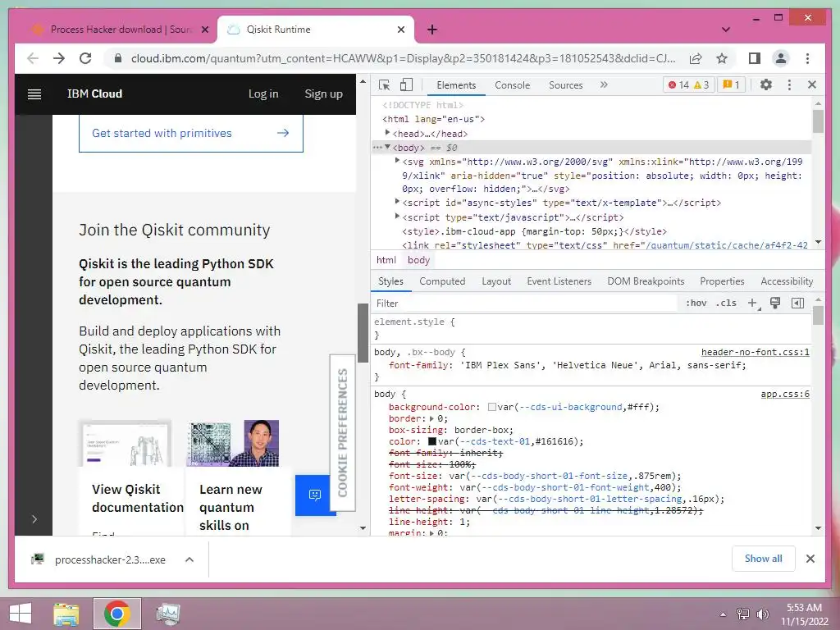
Task: Open IBM Cloud hamburger menu
Action: pyautogui.click(x=34, y=94)
